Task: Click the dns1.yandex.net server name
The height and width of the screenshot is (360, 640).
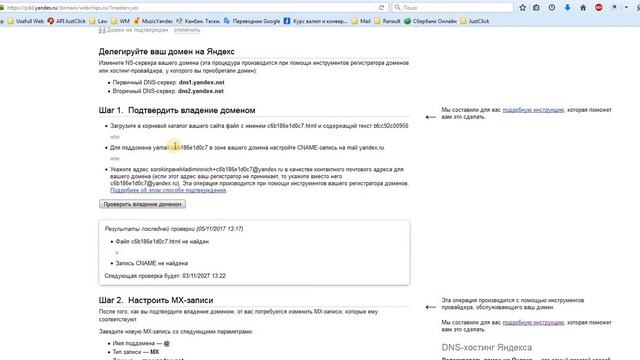Action: 201,82
